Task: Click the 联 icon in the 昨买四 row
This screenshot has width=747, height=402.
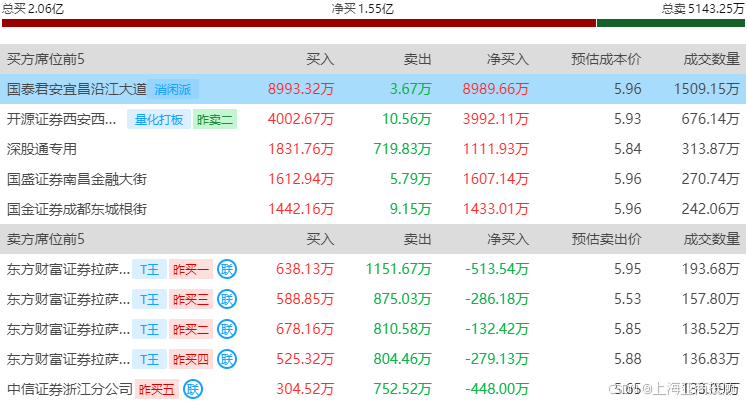Action: (227, 360)
